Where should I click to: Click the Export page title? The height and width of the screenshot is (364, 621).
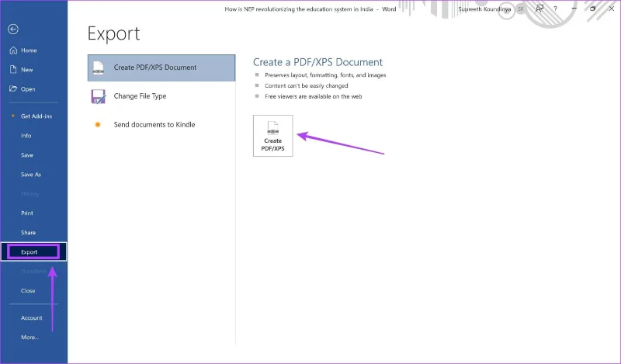point(113,34)
